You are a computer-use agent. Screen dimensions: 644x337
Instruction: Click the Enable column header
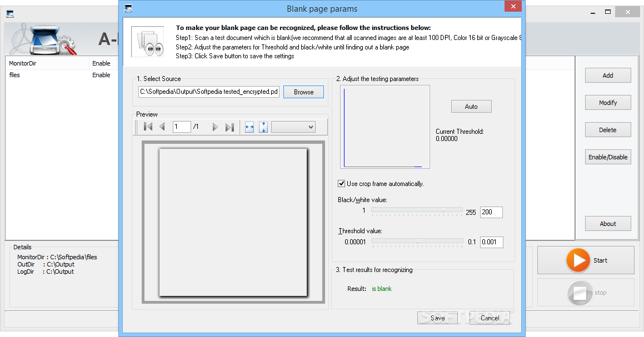103,63
